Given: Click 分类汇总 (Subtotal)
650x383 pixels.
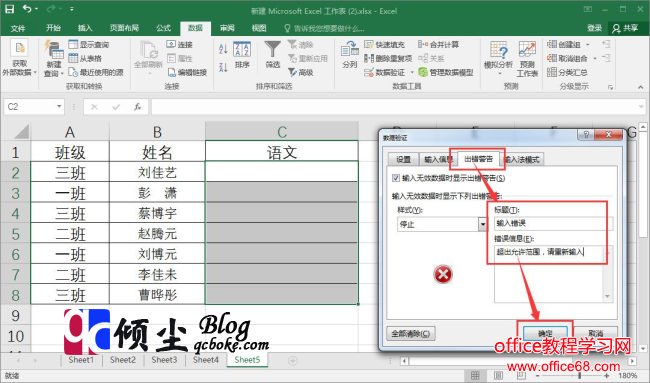Looking at the screenshot, I should [x=568, y=72].
